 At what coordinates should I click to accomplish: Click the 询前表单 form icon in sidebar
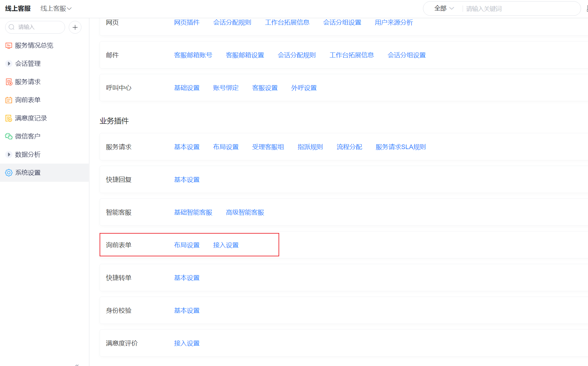pyautogui.click(x=9, y=100)
